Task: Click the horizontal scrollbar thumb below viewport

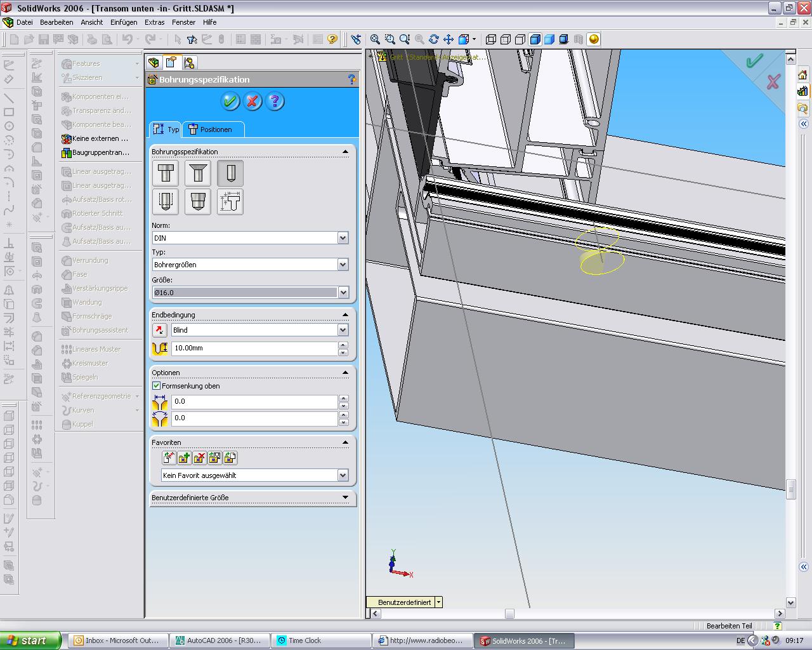Action: click(509, 614)
